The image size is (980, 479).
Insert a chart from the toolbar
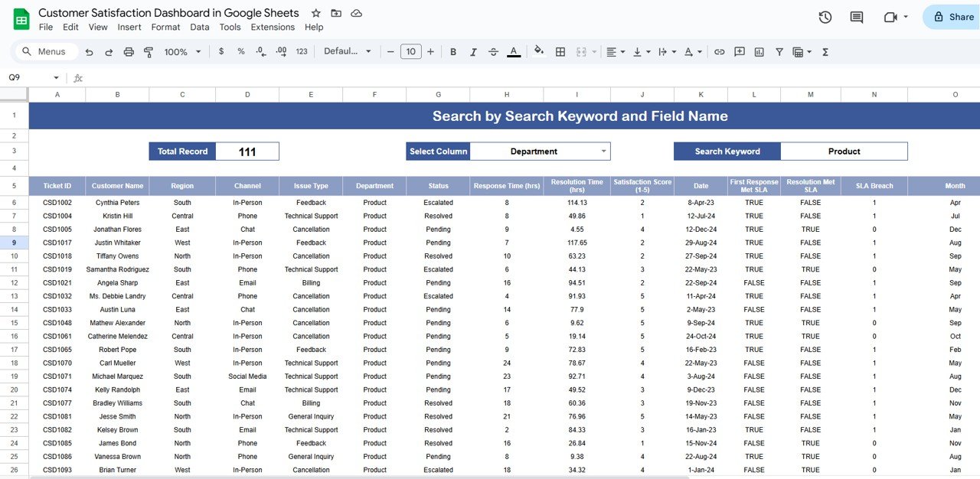[759, 51]
